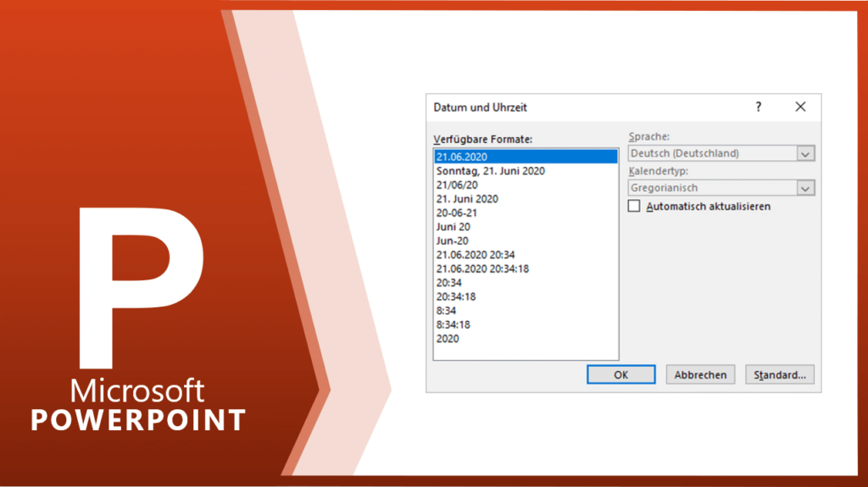This screenshot has width=868, height=487.
Task: Select format 21.06.2020
Action: coord(526,157)
